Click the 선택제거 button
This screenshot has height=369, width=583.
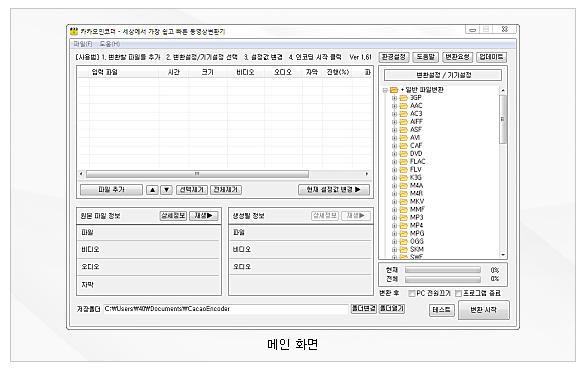pos(191,190)
